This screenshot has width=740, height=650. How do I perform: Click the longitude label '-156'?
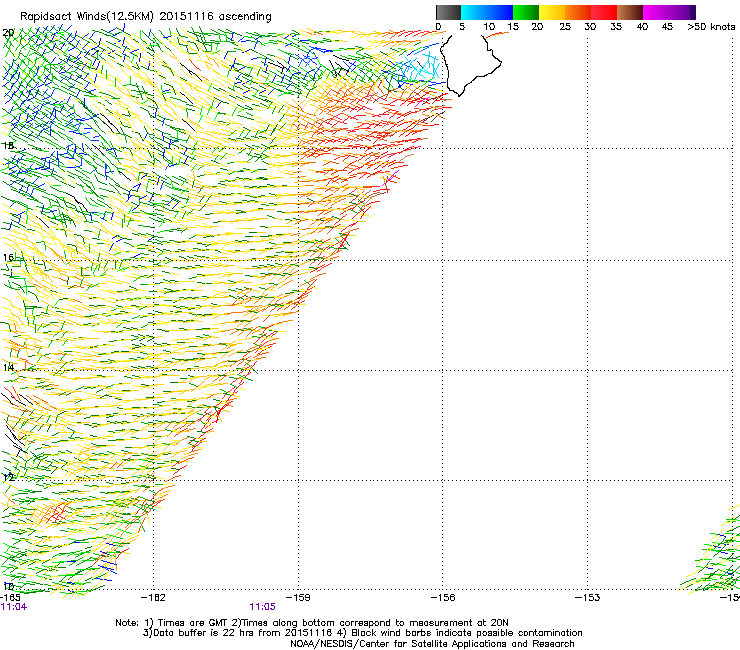443,598
